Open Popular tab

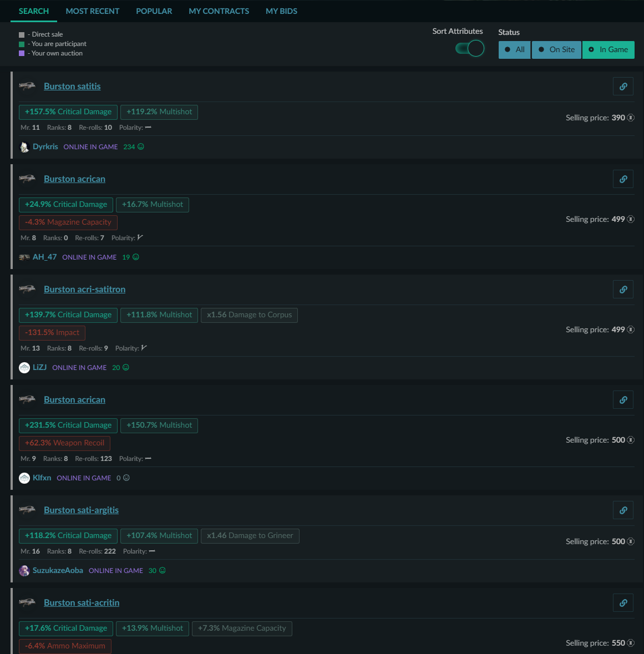click(154, 11)
